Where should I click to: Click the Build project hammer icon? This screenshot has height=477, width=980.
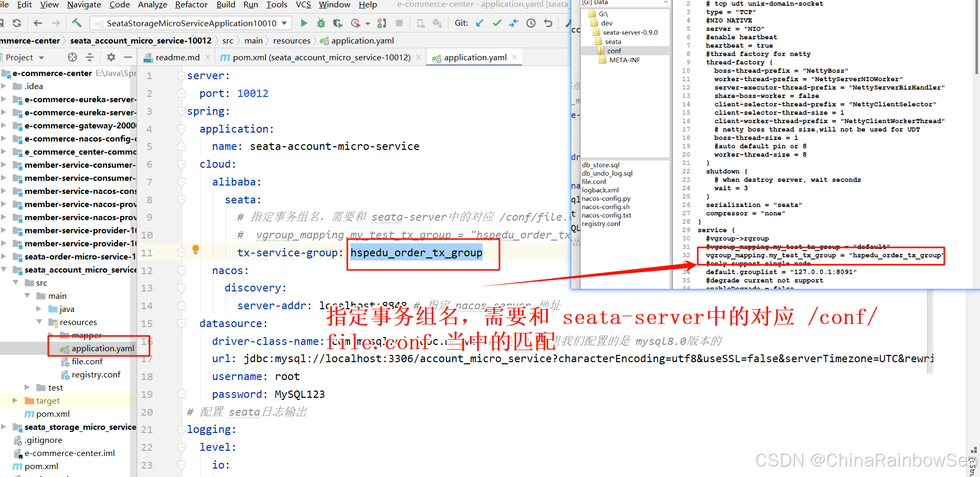(x=77, y=23)
